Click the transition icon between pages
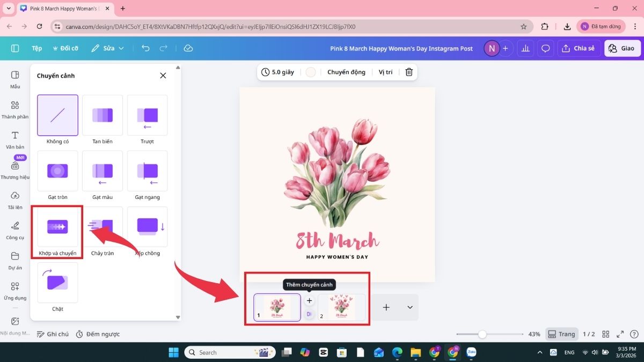The image size is (644, 362). pyautogui.click(x=309, y=314)
